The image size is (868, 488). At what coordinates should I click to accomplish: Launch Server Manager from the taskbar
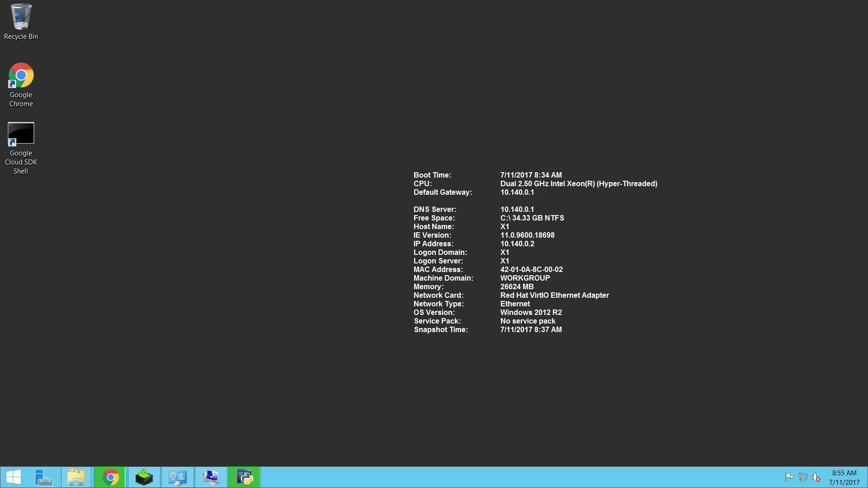(x=44, y=477)
